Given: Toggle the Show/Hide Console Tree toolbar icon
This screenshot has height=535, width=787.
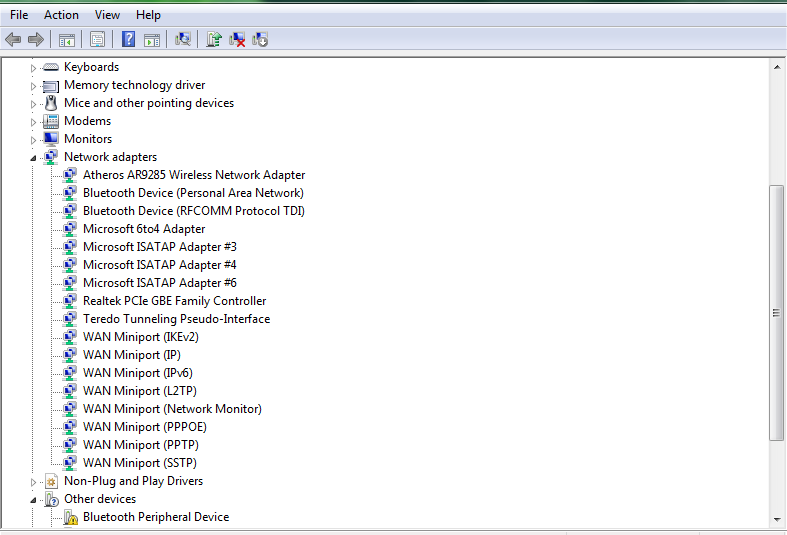Looking at the screenshot, I should [x=66, y=39].
